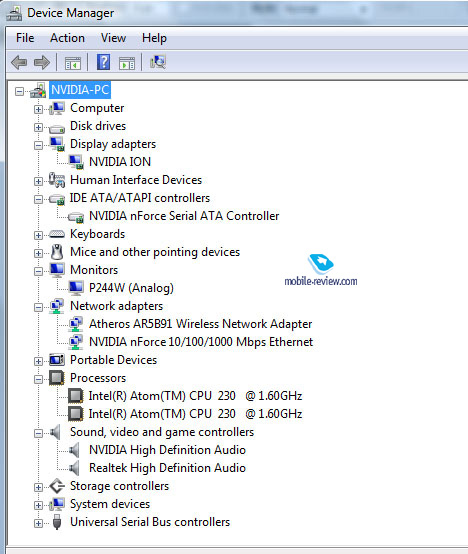Image resolution: width=468 pixels, height=554 pixels.
Task: Collapse the Processors category
Action: click(38, 379)
